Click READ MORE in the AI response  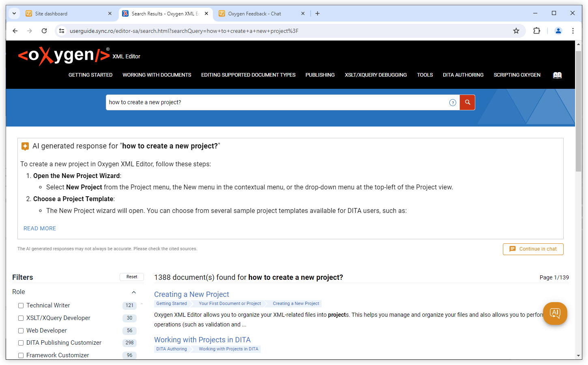pos(40,228)
